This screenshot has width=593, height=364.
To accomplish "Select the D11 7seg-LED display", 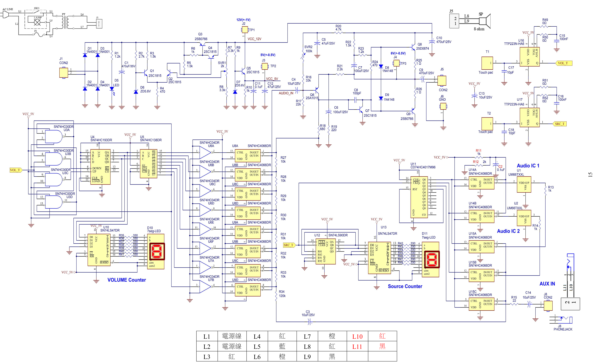I will click(x=432, y=259).
